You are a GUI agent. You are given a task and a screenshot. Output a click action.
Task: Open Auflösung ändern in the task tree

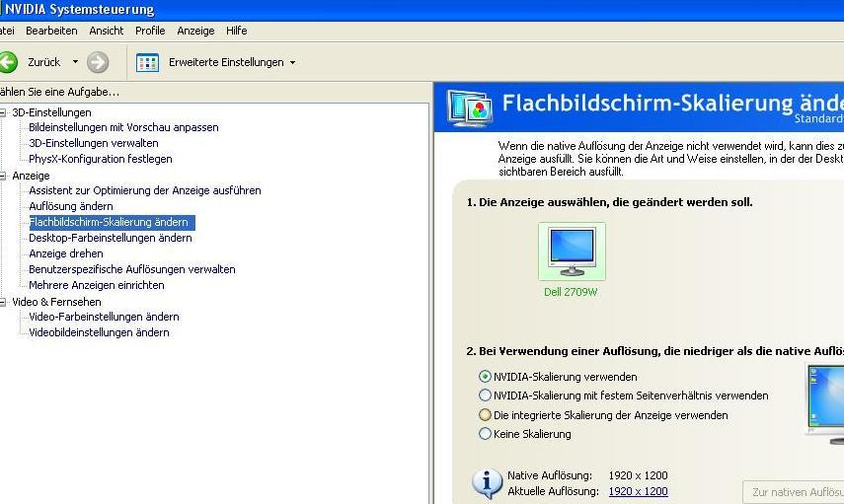[71, 206]
